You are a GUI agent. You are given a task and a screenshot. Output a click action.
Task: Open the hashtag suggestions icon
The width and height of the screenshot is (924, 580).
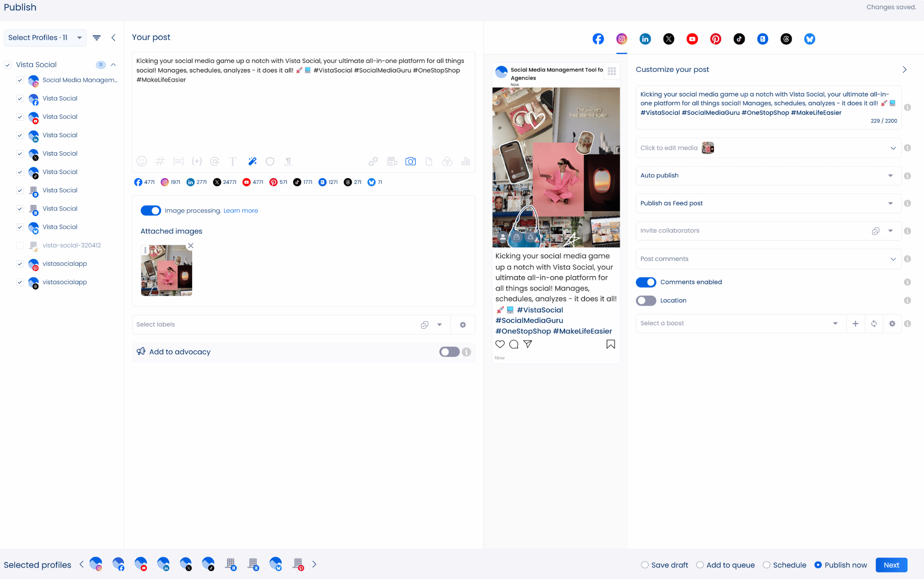click(x=160, y=162)
